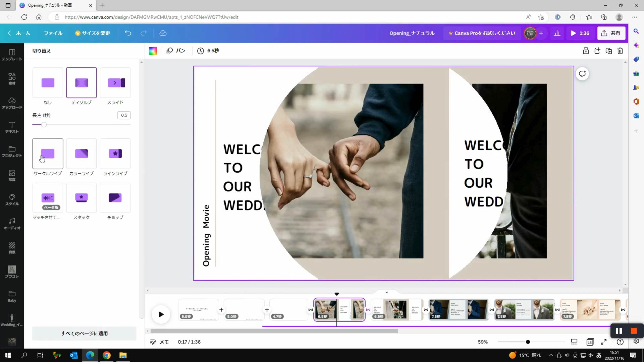644x362 pixels.
Task: Click the 共有 share button
Action: 611,33
